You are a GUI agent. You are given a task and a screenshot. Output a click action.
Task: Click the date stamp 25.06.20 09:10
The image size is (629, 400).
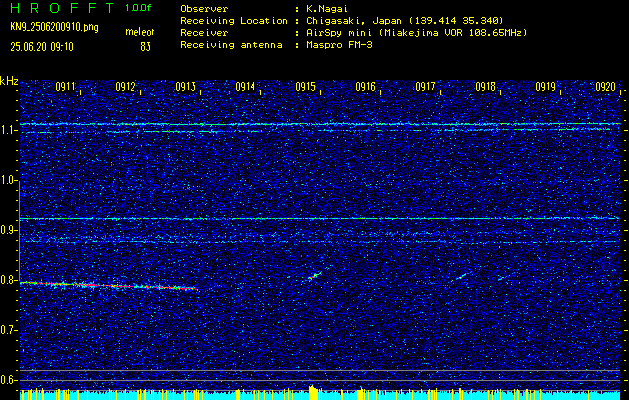pos(42,47)
